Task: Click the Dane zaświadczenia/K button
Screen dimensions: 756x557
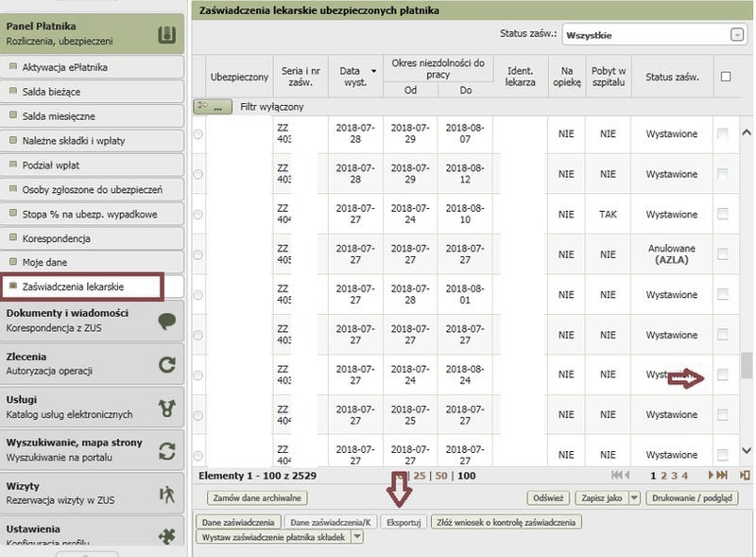Action: click(x=330, y=522)
